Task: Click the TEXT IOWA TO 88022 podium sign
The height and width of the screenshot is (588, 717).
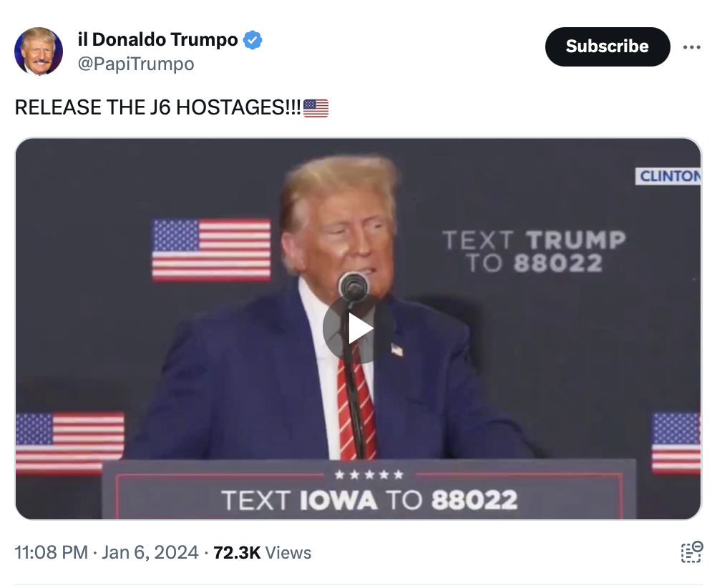Action: tap(369, 500)
